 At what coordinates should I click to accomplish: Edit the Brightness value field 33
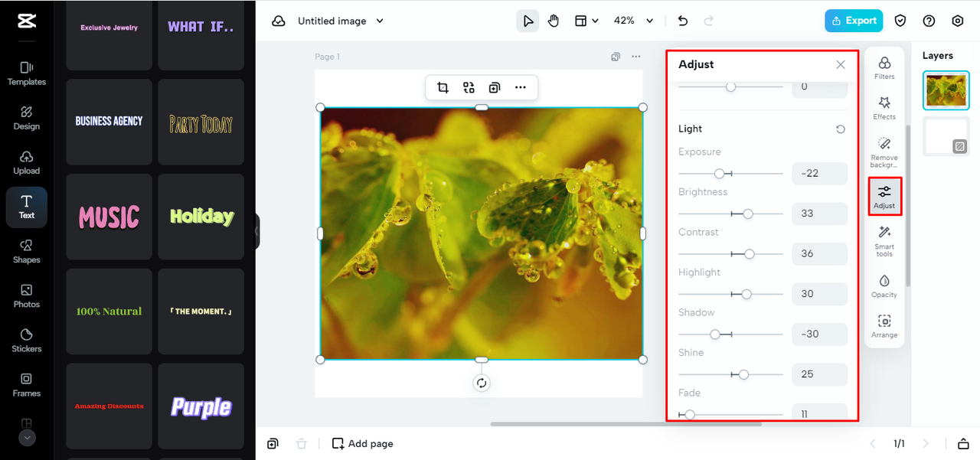pyautogui.click(x=819, y=214)
